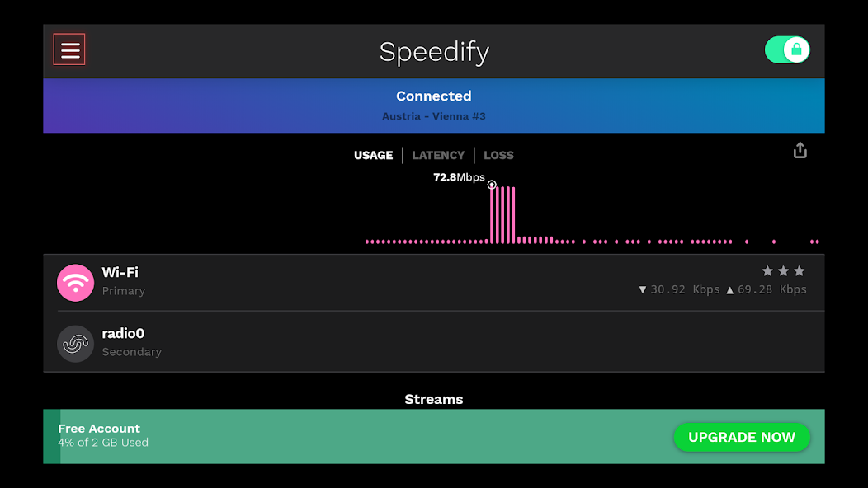This screenshot has width=868, height=488.
Task: Select the third Wi-Fi priority star
Action: [x=799, y=270]
